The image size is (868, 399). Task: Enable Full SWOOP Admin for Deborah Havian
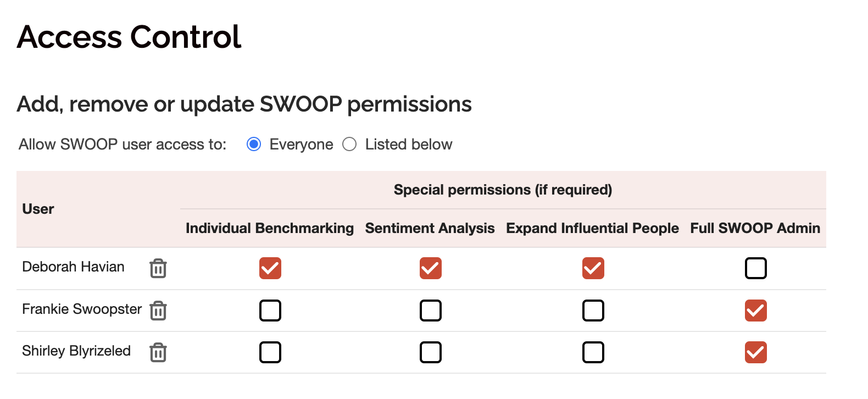coord(756,268)
